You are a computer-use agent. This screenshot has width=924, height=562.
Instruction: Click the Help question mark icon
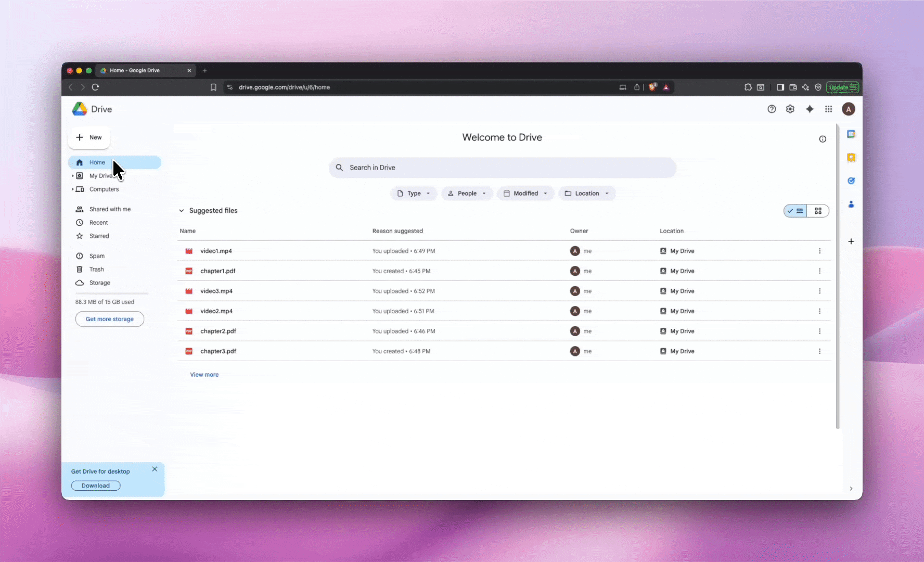coord(772,109)
